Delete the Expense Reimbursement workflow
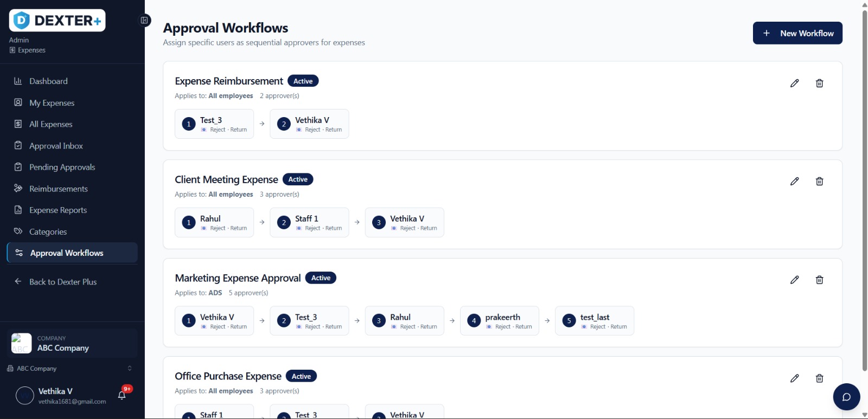The width and height of the screenshot is (868, 419). tap(819, 83)
